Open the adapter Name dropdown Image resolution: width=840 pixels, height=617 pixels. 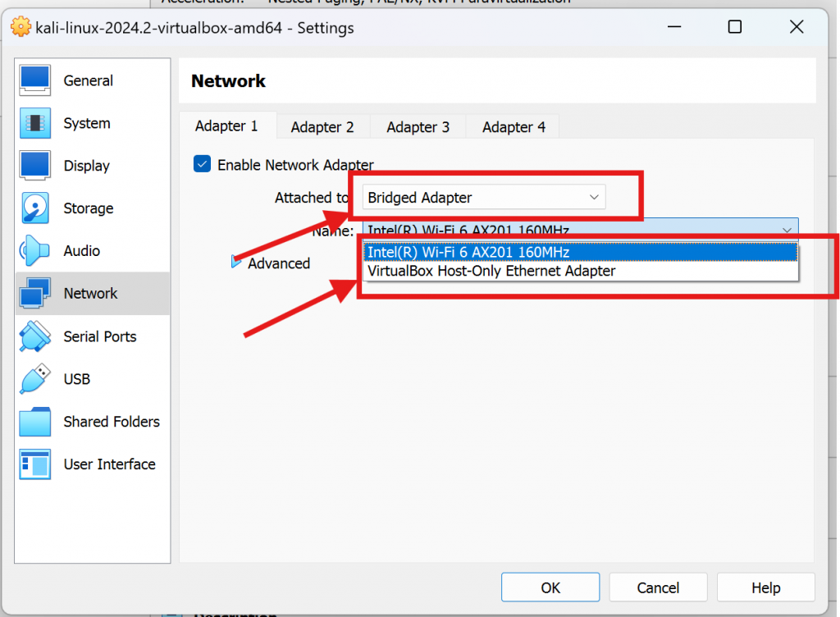787,230
